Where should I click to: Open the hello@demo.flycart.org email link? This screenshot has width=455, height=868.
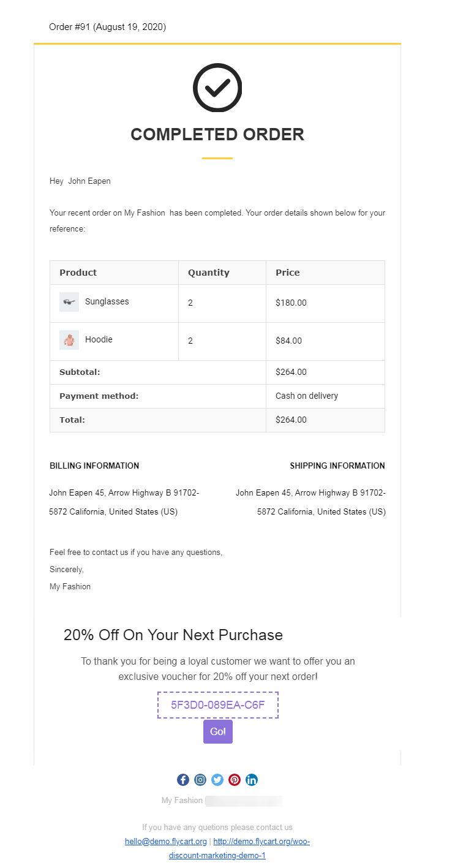tap(166, 842)
